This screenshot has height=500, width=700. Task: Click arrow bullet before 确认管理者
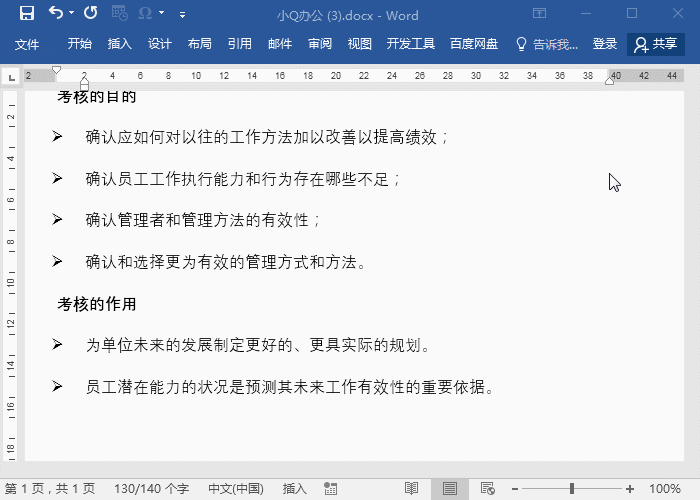click(x=57, y=219)
